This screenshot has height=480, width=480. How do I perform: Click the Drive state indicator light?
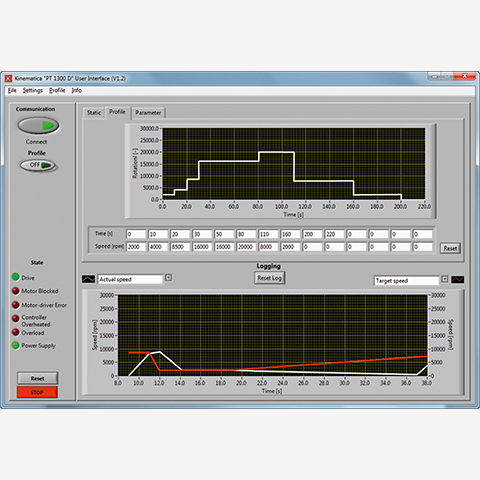[x=16, y=277]
